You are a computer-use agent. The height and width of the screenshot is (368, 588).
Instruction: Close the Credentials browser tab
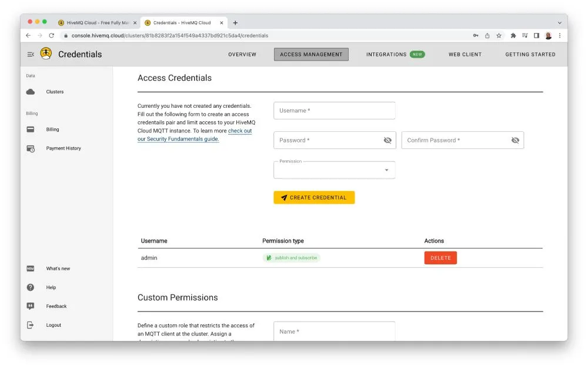(x=222, y=23)
